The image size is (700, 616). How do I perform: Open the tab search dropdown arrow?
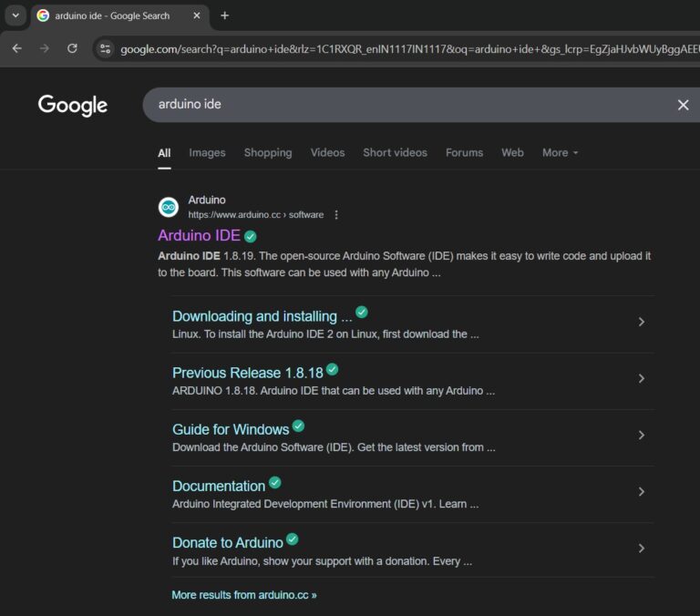(15, 15)
